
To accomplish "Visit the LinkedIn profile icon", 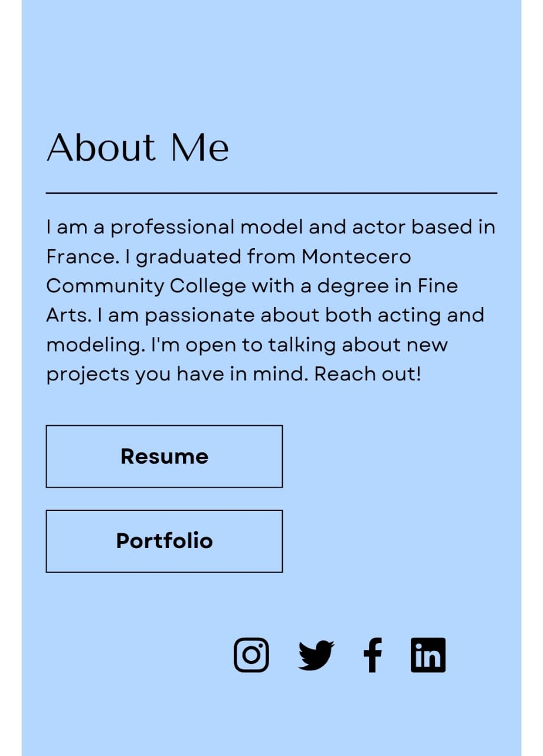I will (x=428, y=655).
